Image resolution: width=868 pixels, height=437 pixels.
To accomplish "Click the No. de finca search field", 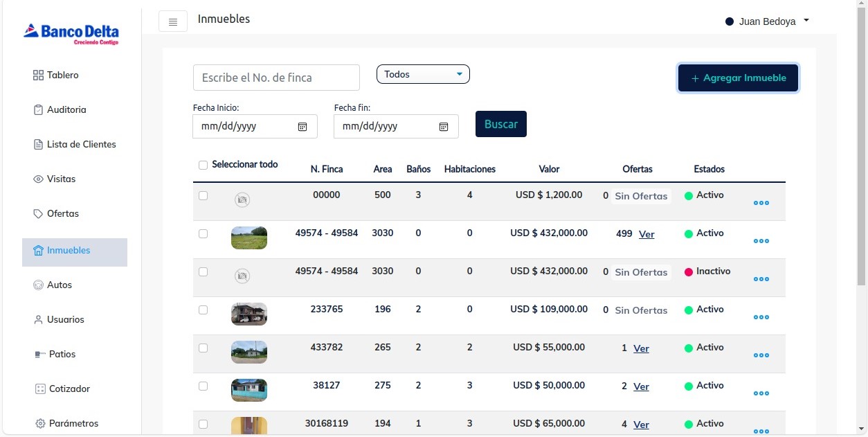I will pos(276,78).
